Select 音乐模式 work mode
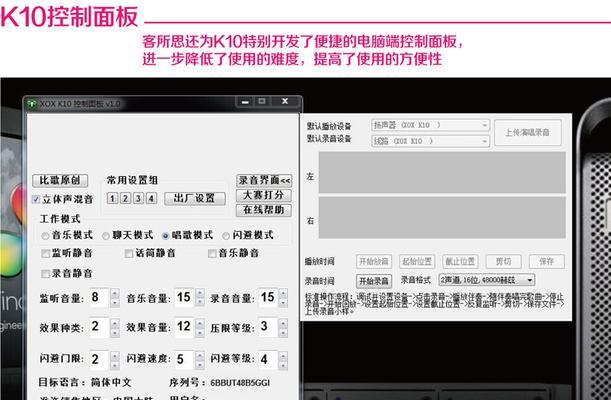Screen dimensions: 611x400 pos(45,236)
